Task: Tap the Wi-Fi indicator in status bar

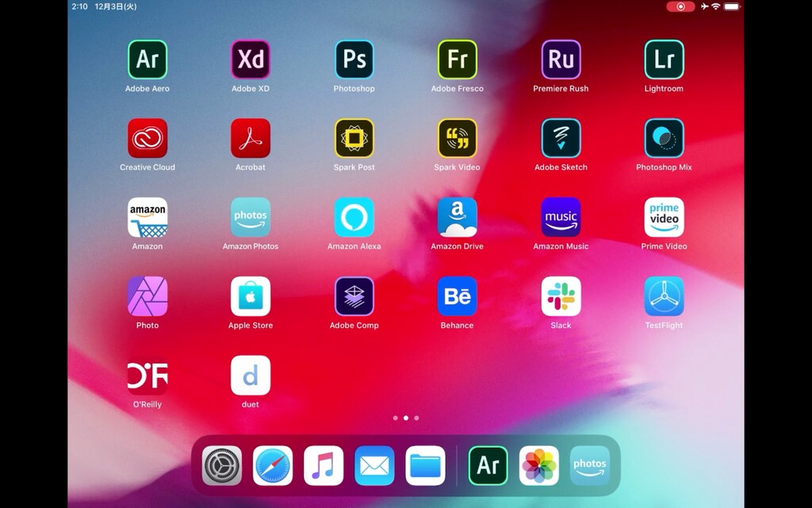Action: click(716, 6)
